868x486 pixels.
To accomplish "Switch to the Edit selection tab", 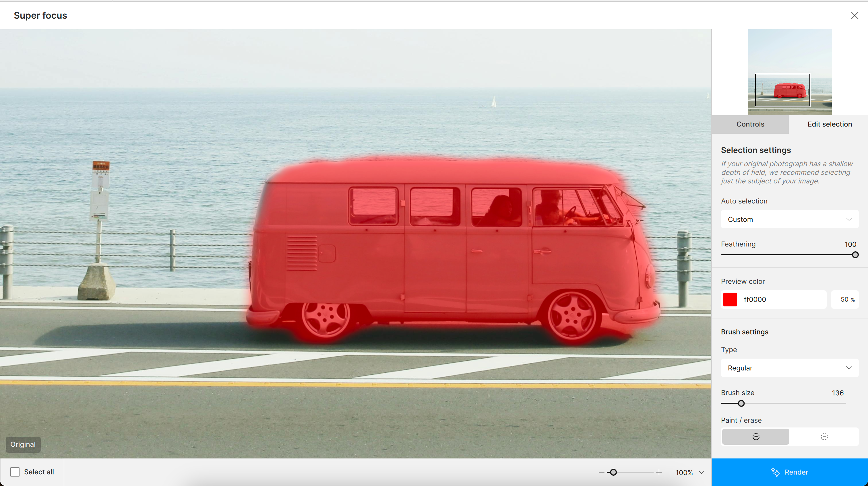I will tap(829, 124).
